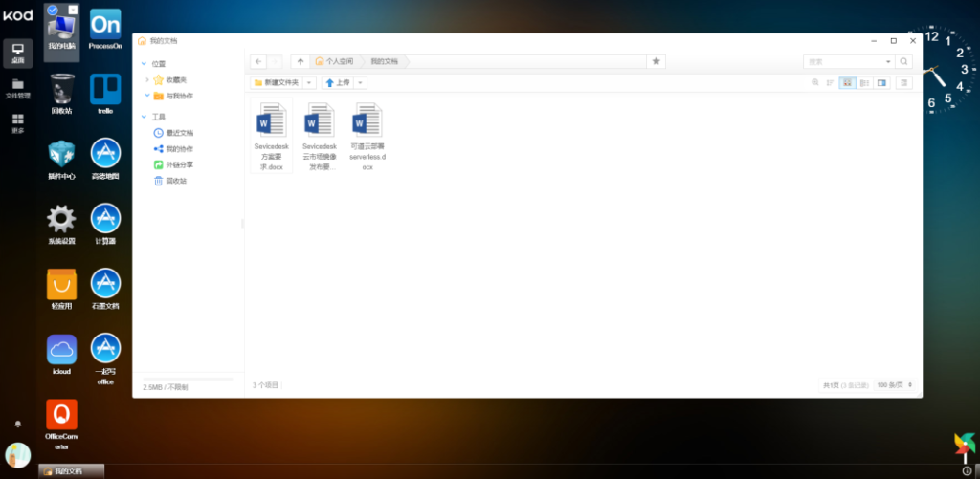Click the 新建文件夹 button
This screenshot has width=980, height=479.
(x=277, y=82)
